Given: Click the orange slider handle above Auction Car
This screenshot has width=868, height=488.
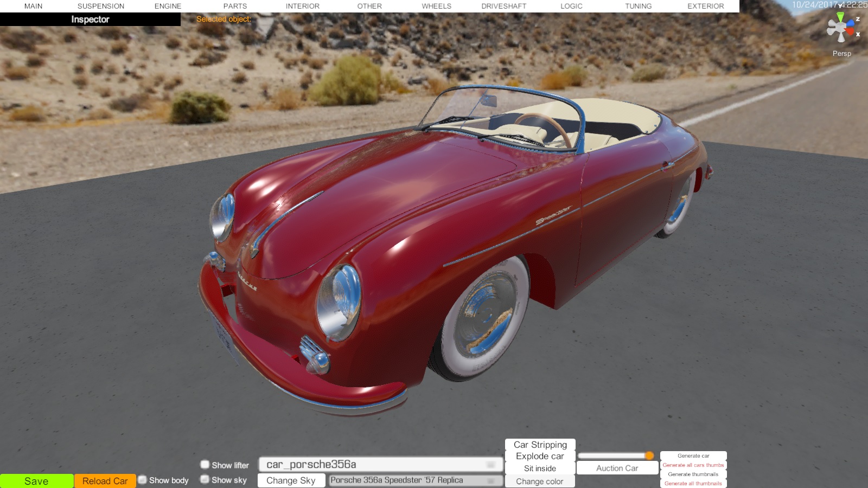Looking at the screenshot, I should [649, 455].
